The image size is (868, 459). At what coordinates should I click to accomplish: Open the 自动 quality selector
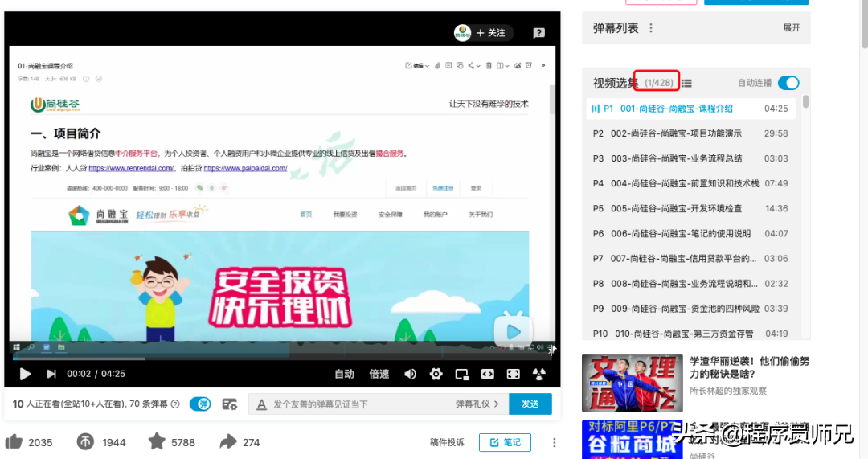344,375
